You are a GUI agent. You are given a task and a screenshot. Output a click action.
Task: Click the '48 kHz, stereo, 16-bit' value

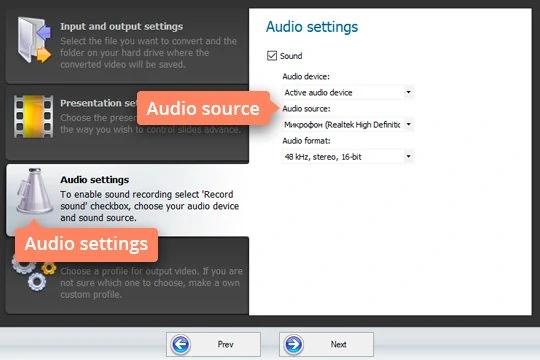coord(323,157)
